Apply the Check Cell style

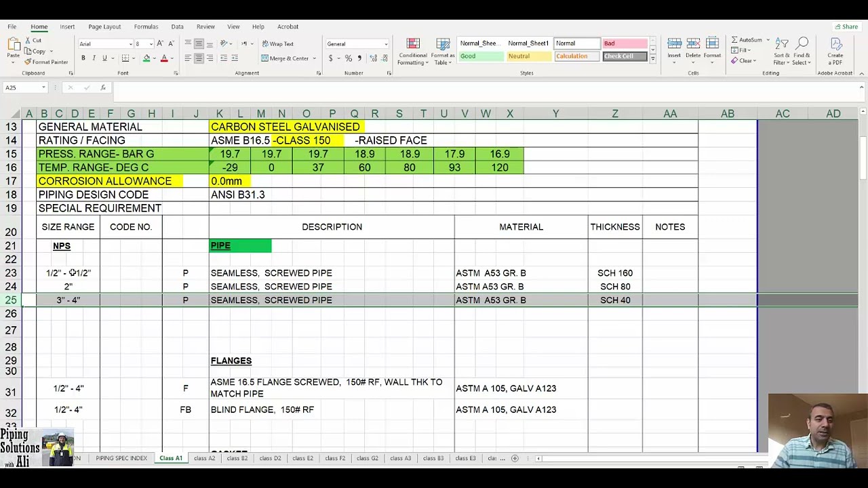click(625, 56)
